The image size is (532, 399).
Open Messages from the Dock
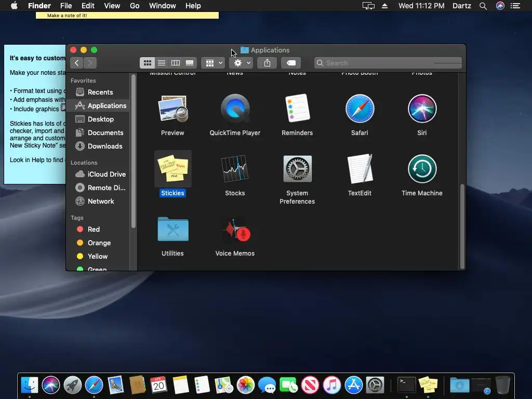click(267, 385)
